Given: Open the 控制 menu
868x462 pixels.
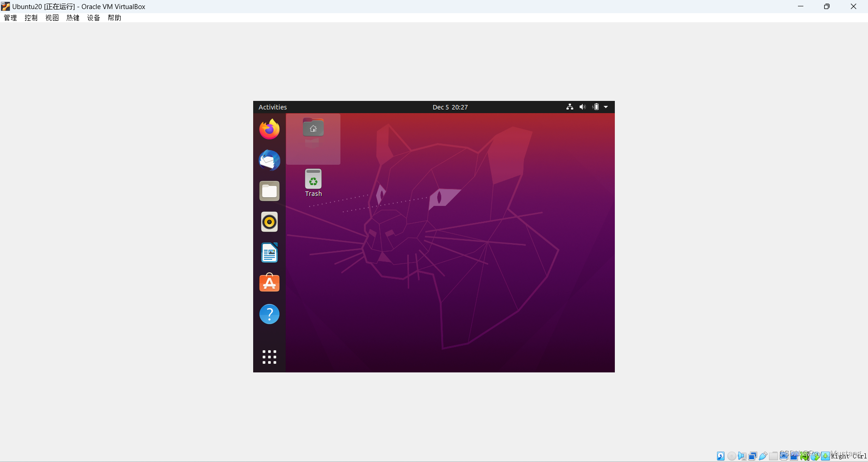Looking at the screenshot, I should pyautogui.click(x=31, y=18).
